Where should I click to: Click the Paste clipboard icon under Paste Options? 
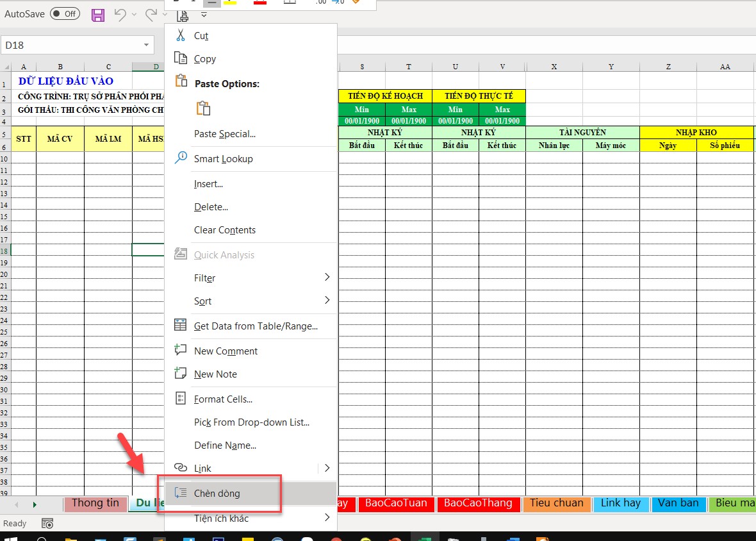203,108
